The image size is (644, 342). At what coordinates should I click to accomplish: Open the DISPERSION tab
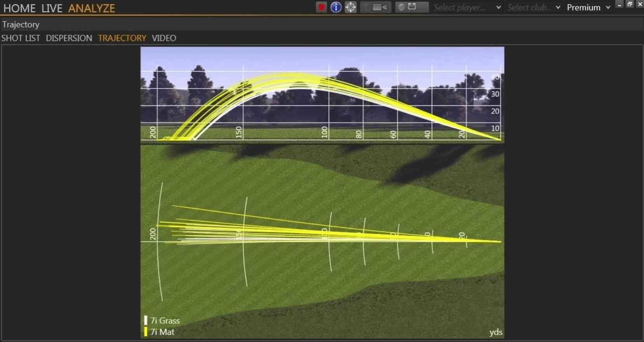69,38
